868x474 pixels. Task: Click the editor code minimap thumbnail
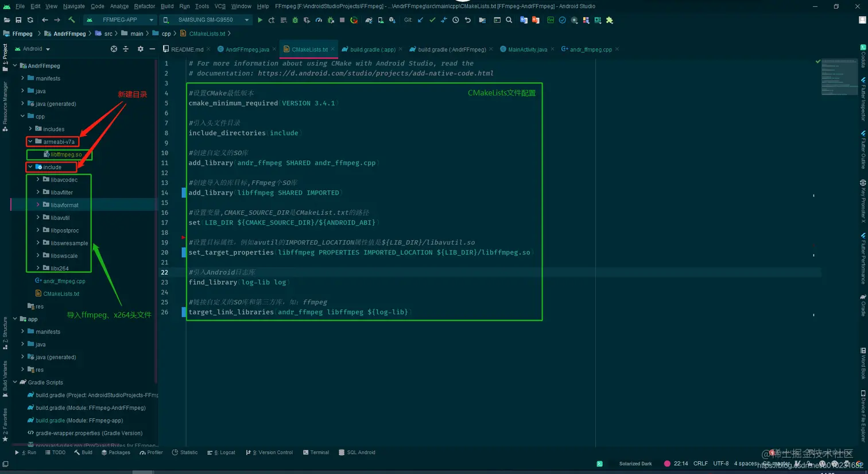[x=839, y=76]
